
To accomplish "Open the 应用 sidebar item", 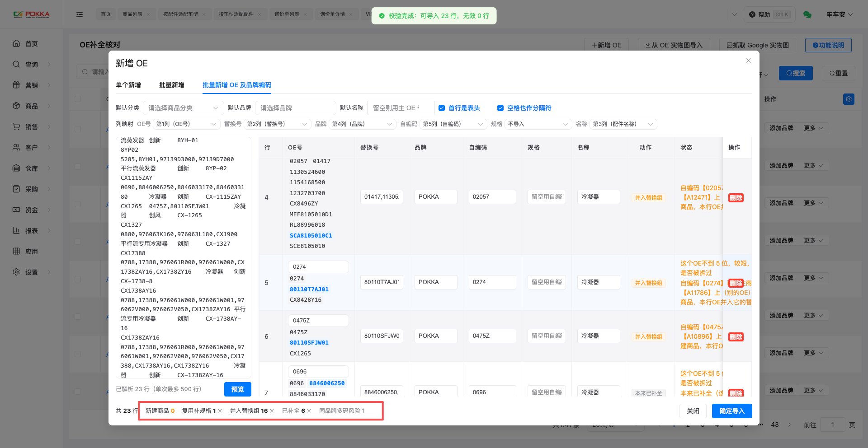I will click(31, 252).
